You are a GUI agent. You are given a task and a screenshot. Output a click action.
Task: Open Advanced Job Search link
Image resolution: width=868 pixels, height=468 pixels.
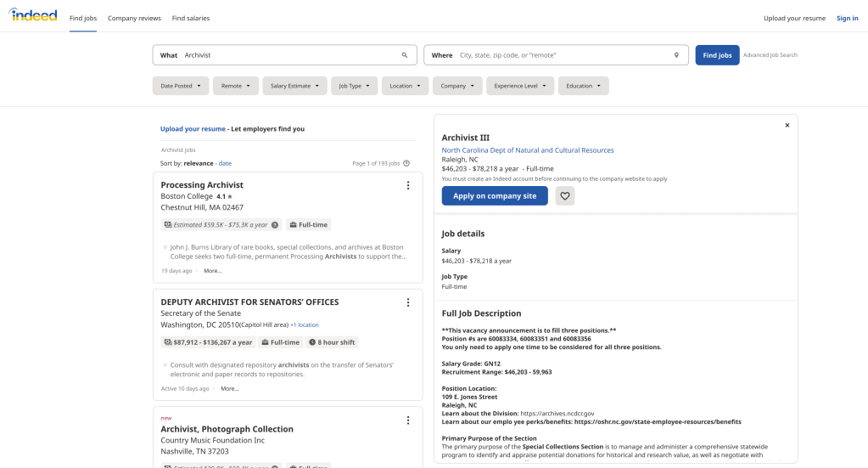(770, 55)
